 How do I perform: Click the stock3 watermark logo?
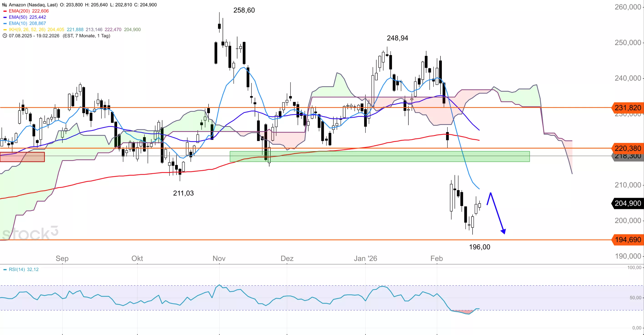click(x=30, y=233)
